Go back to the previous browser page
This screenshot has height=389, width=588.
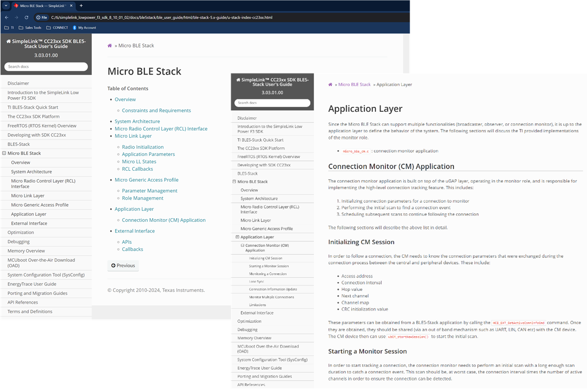pyautogui.click(x=6, y=17)
